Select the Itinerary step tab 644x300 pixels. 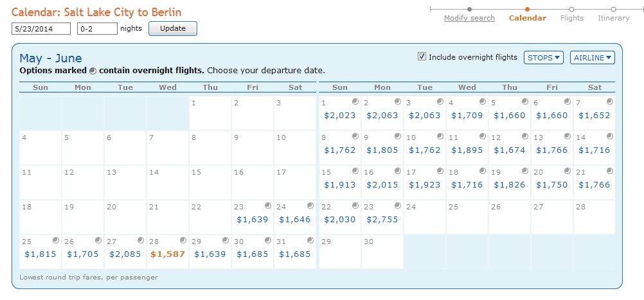click(x=614, y=18)
